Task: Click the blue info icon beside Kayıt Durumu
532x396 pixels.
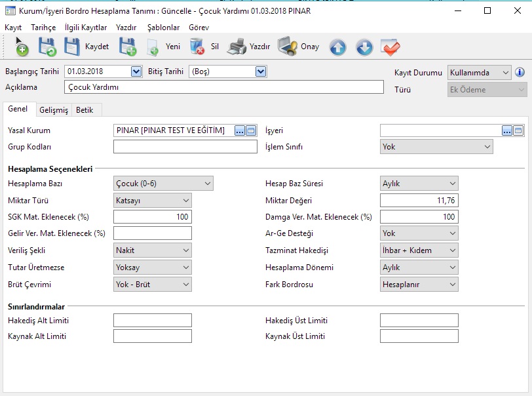Action: 520,72
